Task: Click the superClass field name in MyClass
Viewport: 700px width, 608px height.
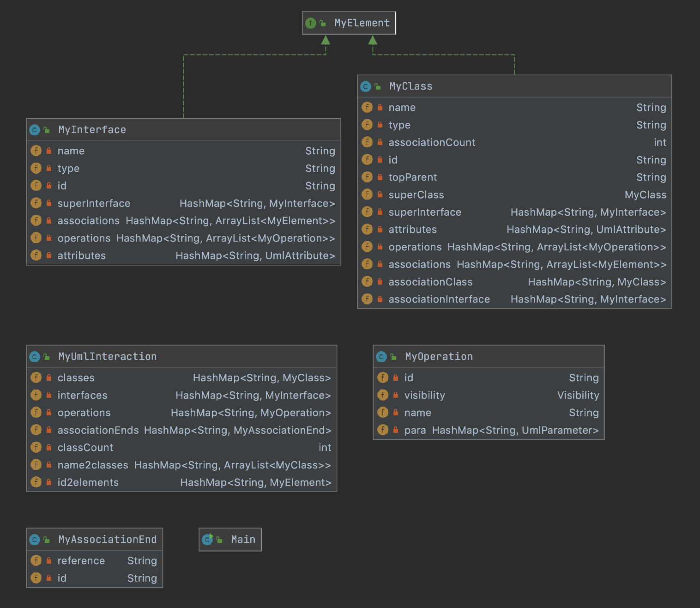Action: tap(416, 195)
